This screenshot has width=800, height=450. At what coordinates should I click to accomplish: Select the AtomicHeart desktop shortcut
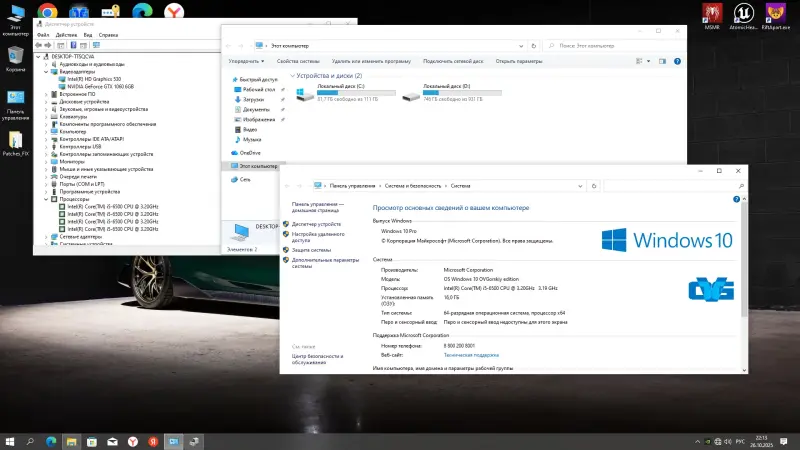743,16
